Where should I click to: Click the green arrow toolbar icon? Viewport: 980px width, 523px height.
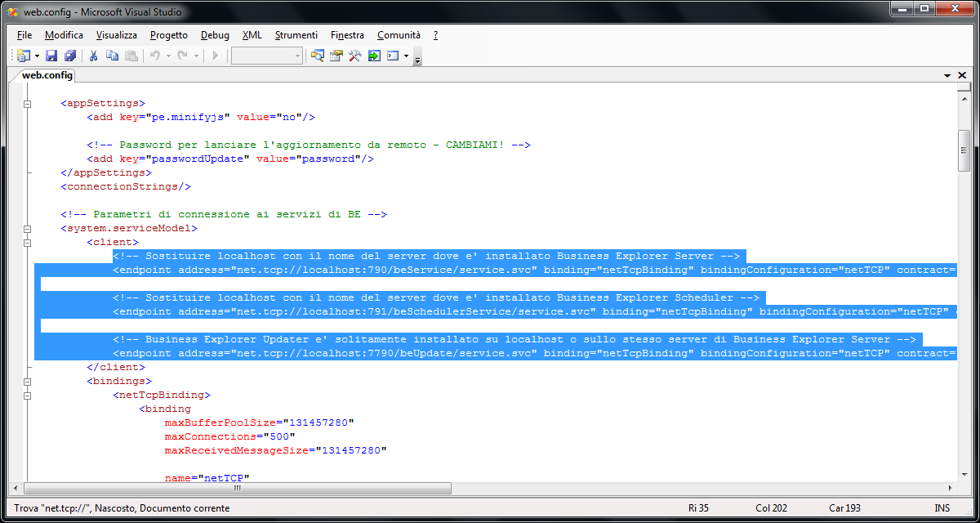tap(374, 56)
